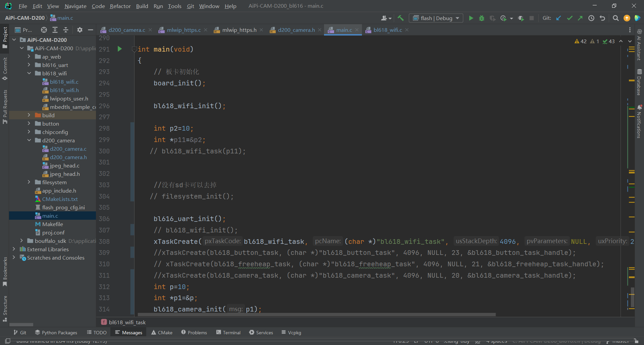The height and width of the screenshot is (345, 644).
Task: Open Search Everywhere magnifier
Action: pyautogui.click(x=616, y=18)
